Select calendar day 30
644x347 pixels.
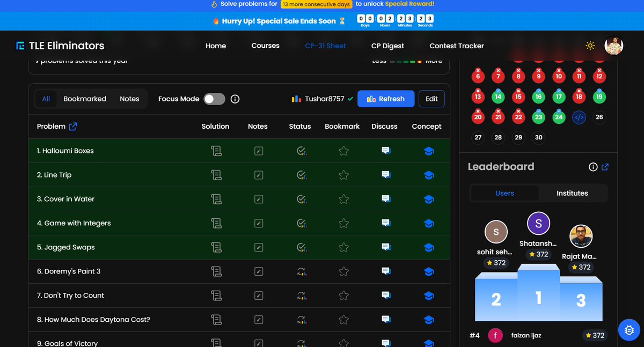[x=538, y=137]
